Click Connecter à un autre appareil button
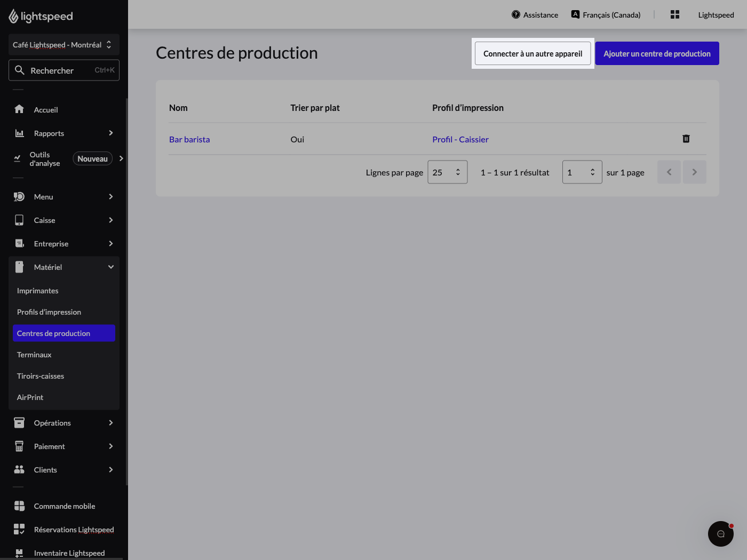 pos(533,53)
